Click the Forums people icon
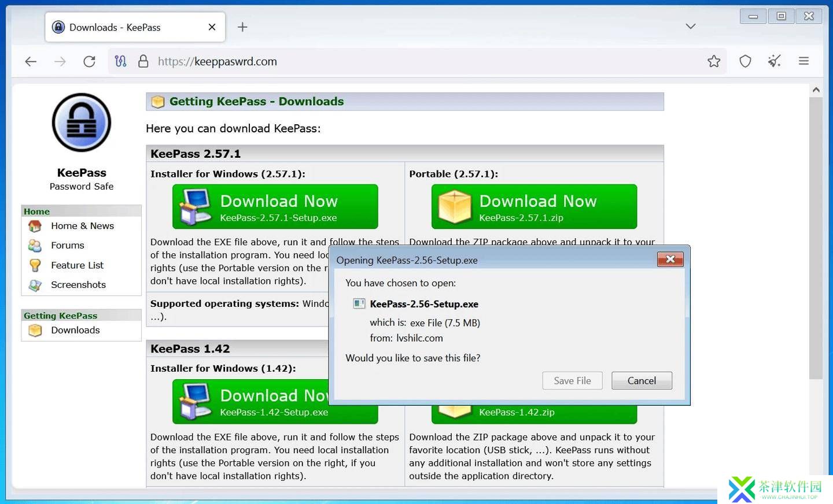Screen dimensions: 833x504 click(35, 246)
